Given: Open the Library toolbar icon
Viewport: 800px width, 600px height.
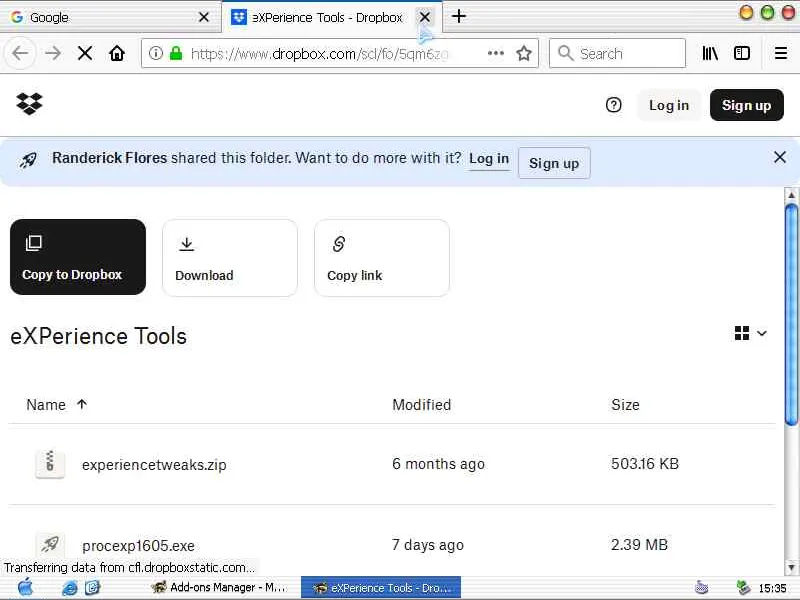Looking at the screenshot, I should tap(710, 53).
